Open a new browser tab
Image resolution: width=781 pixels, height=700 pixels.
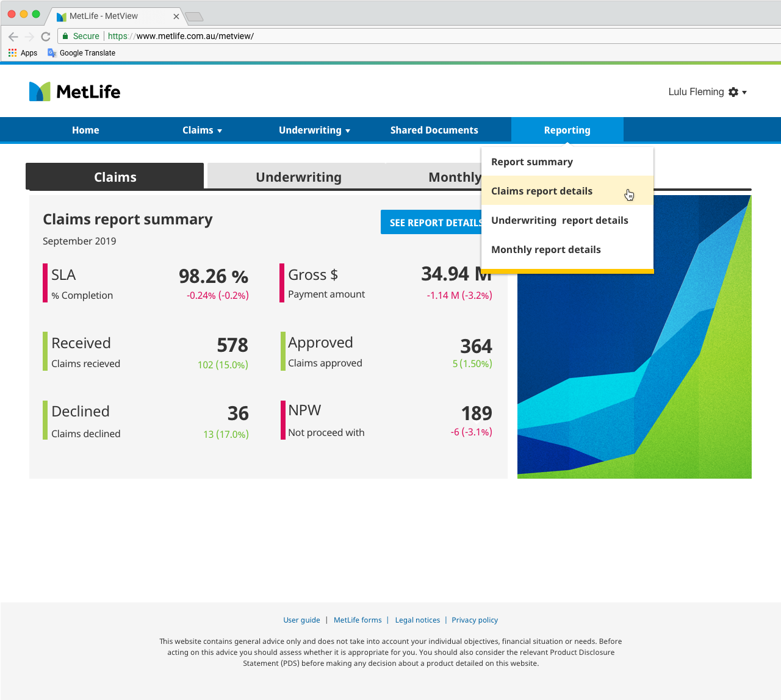pyautogui.click(x=194, y=16)
